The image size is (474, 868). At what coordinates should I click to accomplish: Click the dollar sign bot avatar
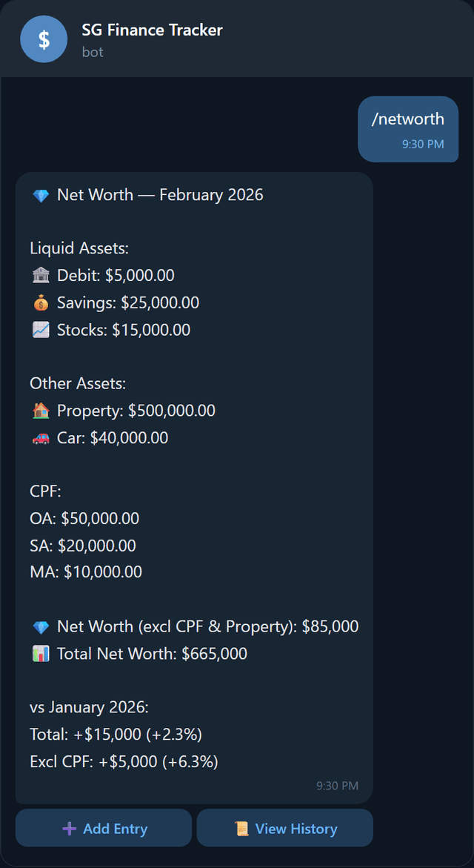44,39
